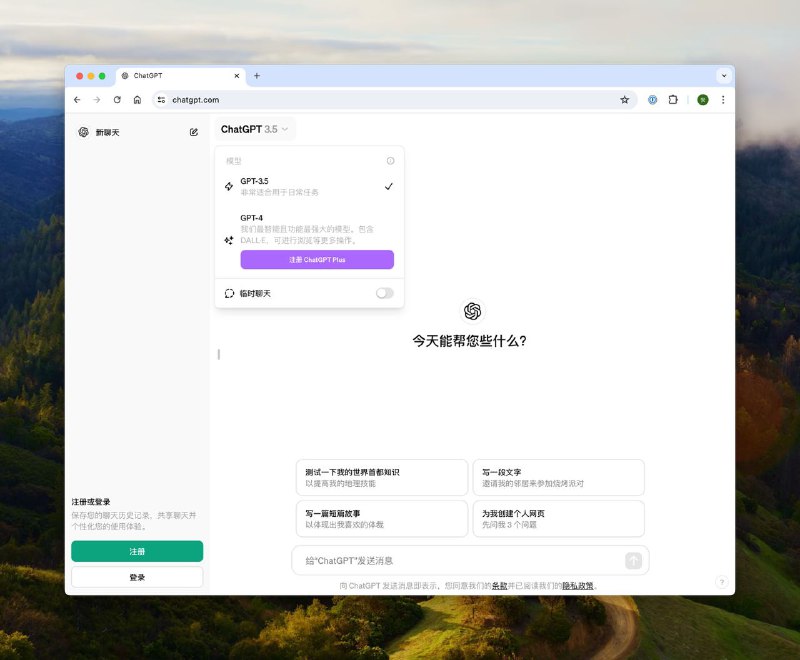Click the green 注册 sign-up button
800x660 pixels.
coord(137,551)
